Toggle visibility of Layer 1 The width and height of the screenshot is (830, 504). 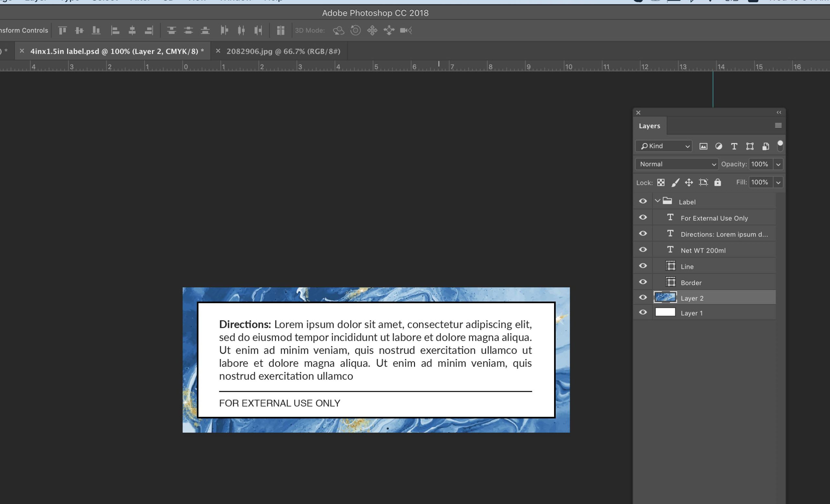click(x=643, y=313)
